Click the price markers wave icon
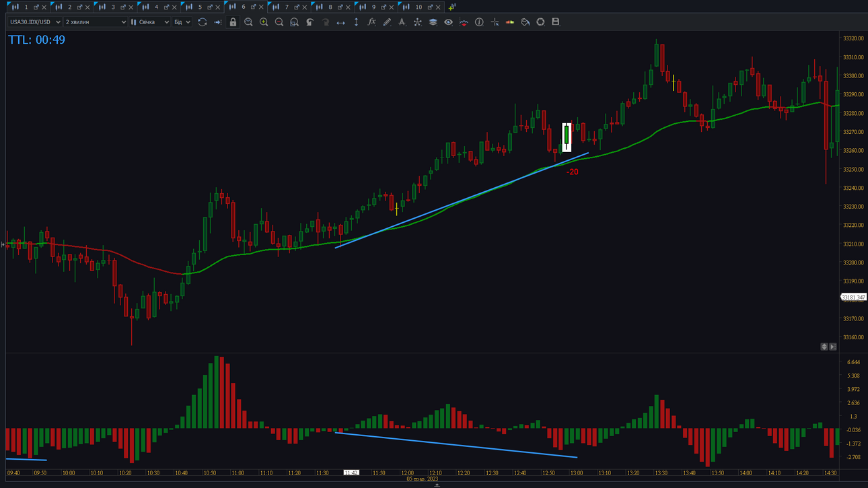The width and height of the screenshot is (868, 488). click(464, 22)
